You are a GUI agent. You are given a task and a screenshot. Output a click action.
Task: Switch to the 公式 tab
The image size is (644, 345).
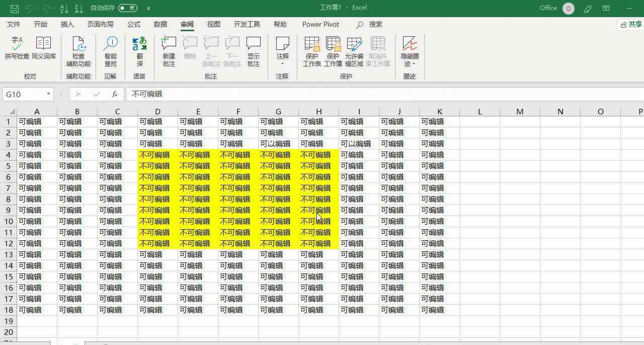pos(134,24)
